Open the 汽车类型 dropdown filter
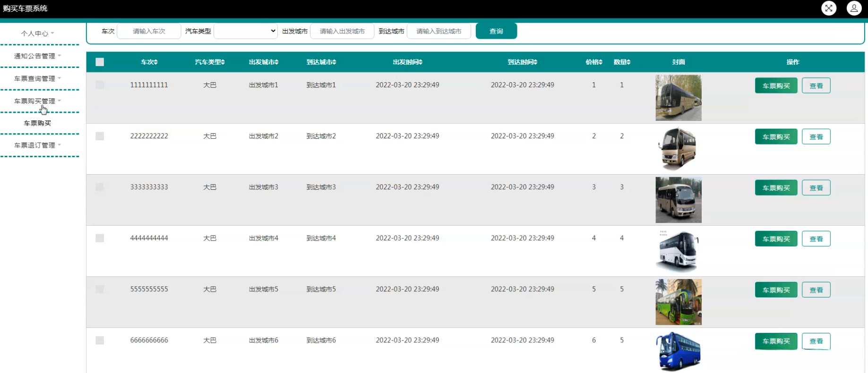The image size is (868, 373). pyautogui.click(x=246, y=31)
